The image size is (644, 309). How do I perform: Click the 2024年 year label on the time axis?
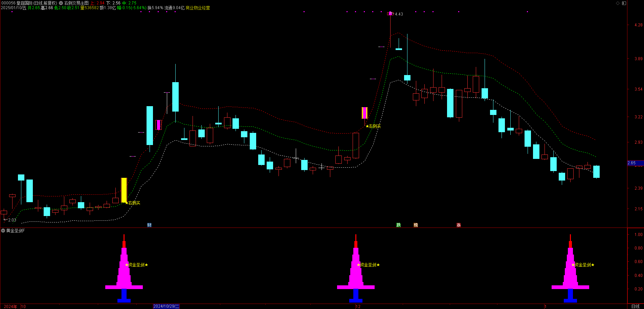(10, 307)
